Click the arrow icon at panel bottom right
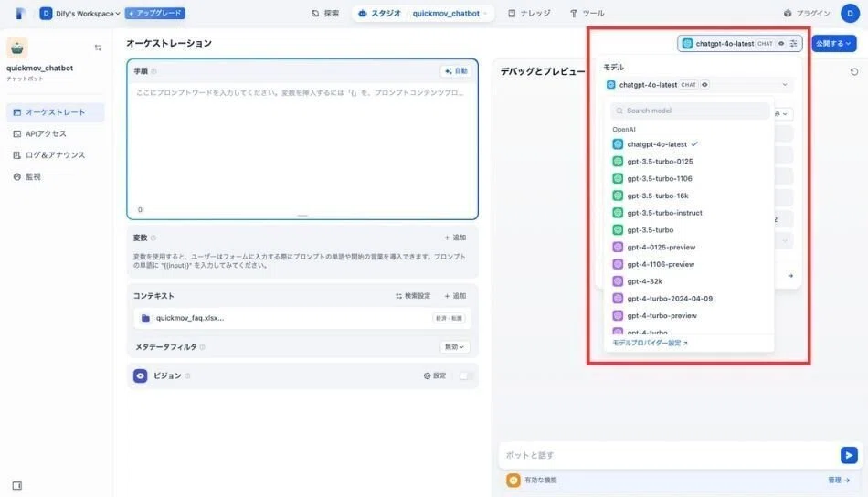868x497 pixels. [790, 276]
